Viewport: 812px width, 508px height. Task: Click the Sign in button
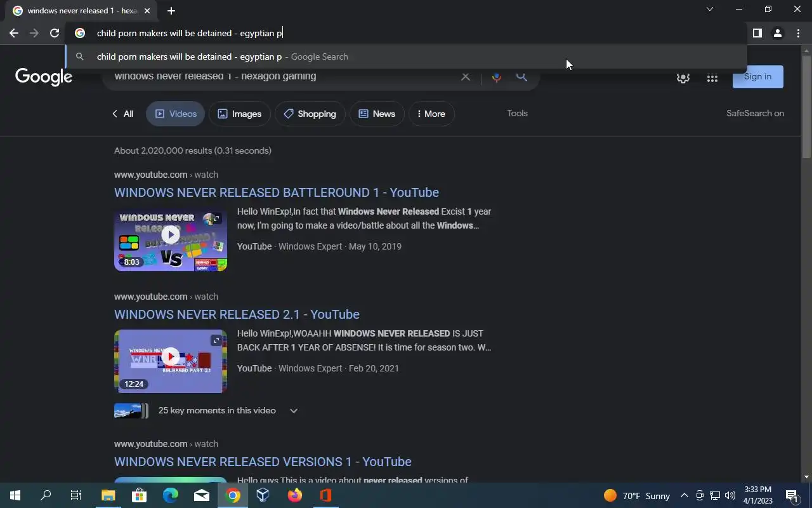click(757, 76)
